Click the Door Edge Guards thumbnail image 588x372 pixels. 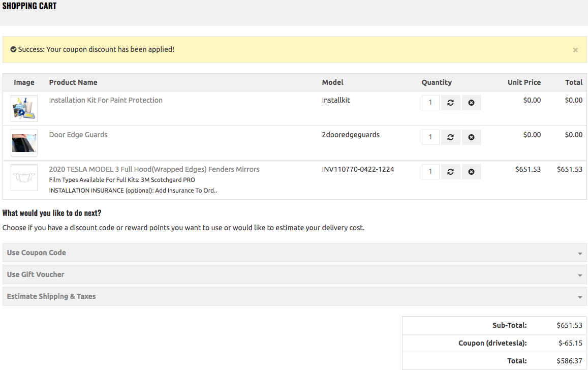(24, 143)
